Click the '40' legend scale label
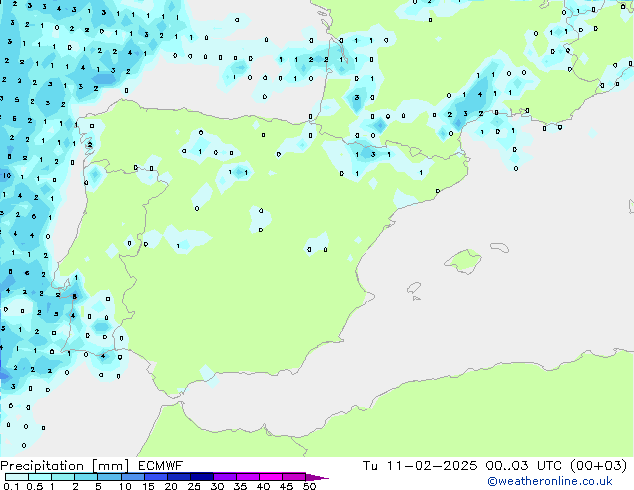This screenshot has width=634, height=490. pyautogui.click(x=263, y=486)
